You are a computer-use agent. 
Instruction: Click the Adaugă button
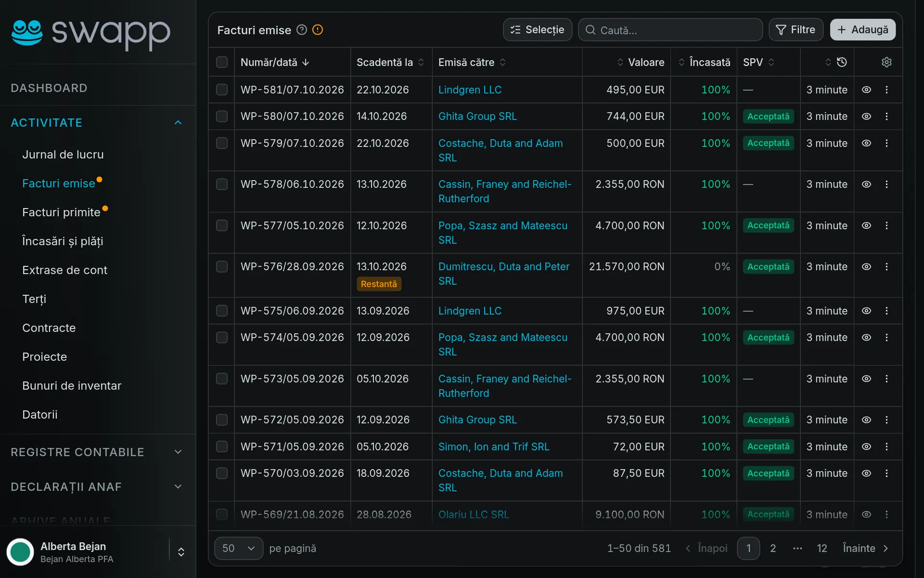point(862,30)
